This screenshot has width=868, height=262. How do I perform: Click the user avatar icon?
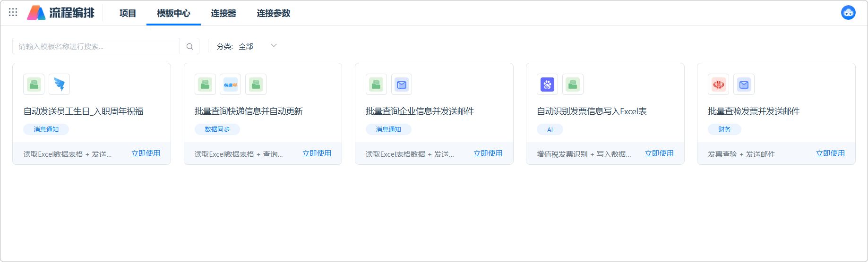pos(848,13)
